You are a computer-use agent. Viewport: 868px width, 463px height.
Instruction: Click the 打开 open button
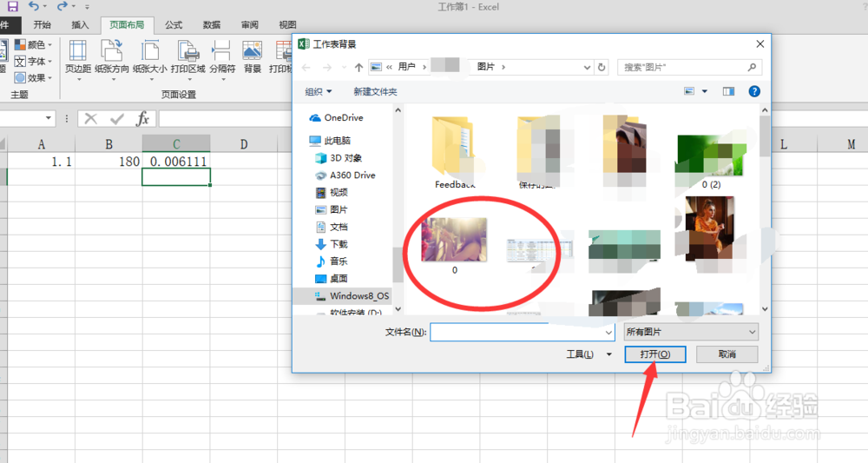click(654, 354)
